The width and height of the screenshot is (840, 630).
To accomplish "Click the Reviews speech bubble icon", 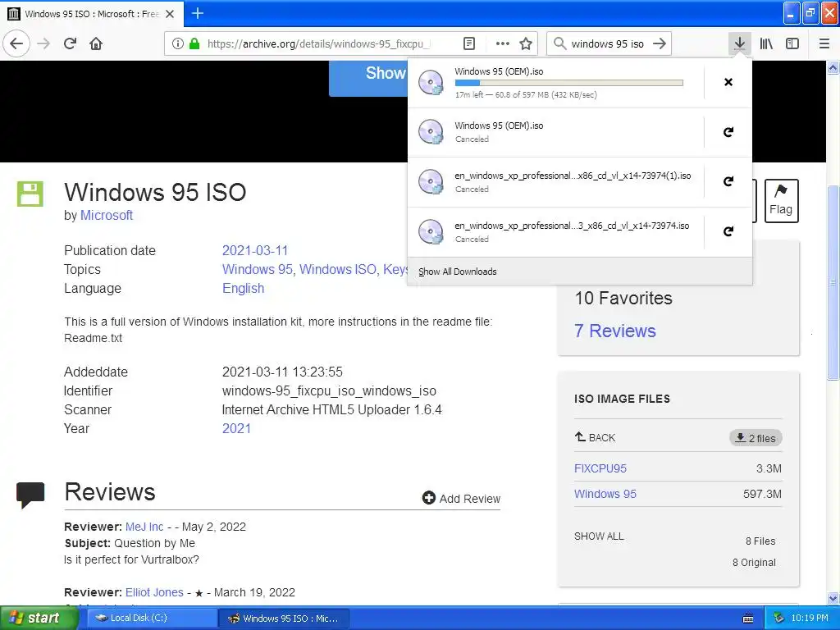I will click(30, 495).
